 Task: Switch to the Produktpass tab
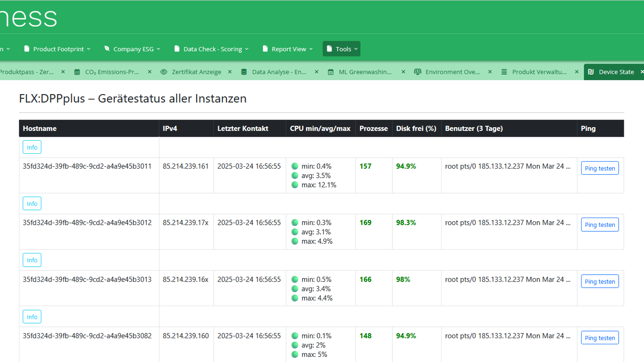(x=27, y=72)
